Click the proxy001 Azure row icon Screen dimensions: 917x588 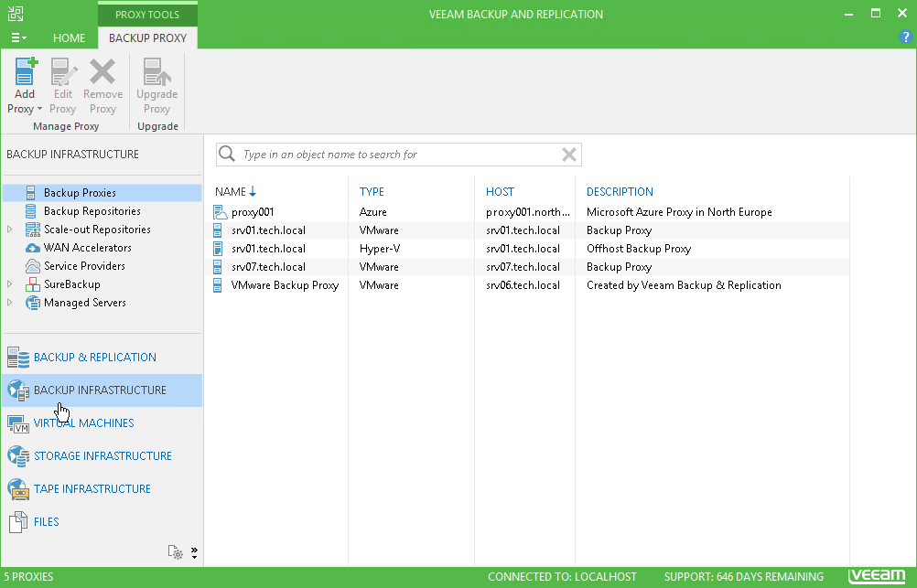coord(220,212)
